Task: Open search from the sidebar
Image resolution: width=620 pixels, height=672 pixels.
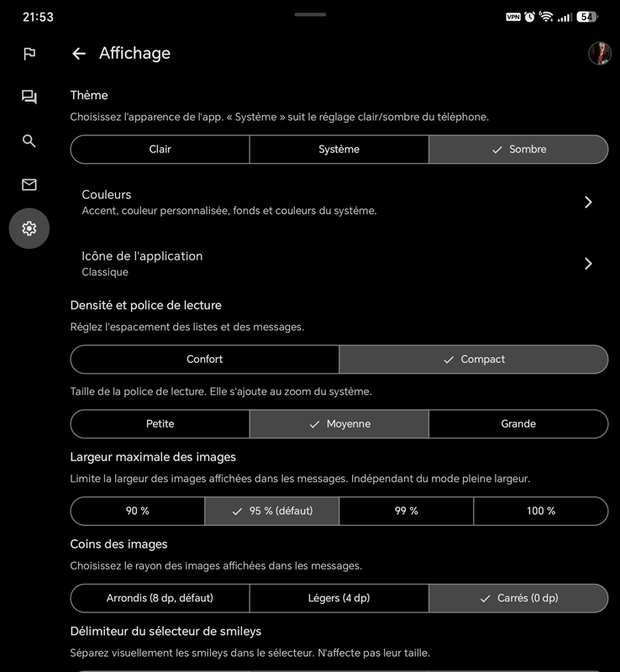Action: click(x=29, y=140)
